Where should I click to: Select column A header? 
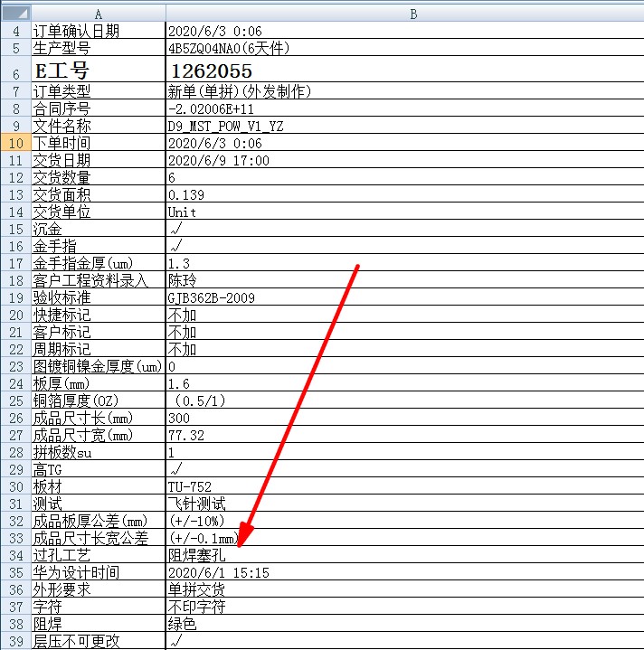point(99,14)
